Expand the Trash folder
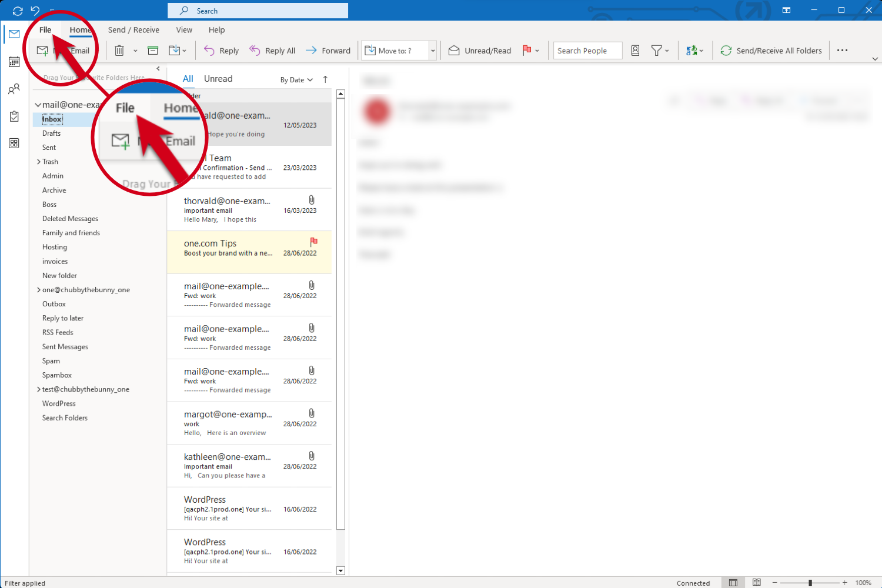 pos(40,161)
